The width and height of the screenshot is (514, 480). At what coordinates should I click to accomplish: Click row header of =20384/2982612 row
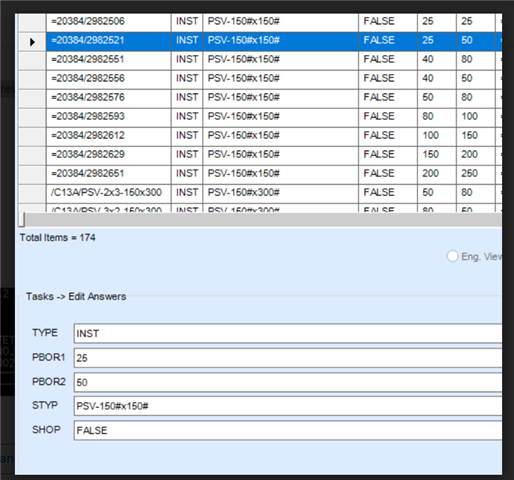32,136
